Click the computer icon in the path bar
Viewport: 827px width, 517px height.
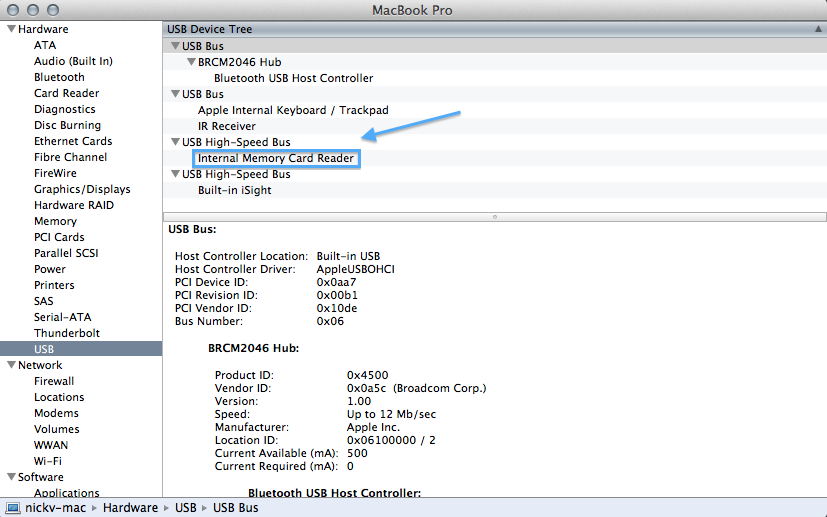point(13,508)
